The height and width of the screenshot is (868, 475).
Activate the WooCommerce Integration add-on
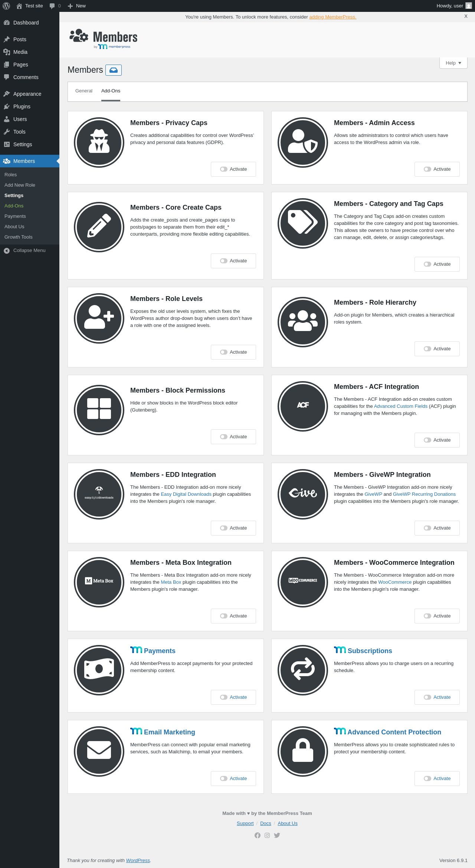coord(437,616)
